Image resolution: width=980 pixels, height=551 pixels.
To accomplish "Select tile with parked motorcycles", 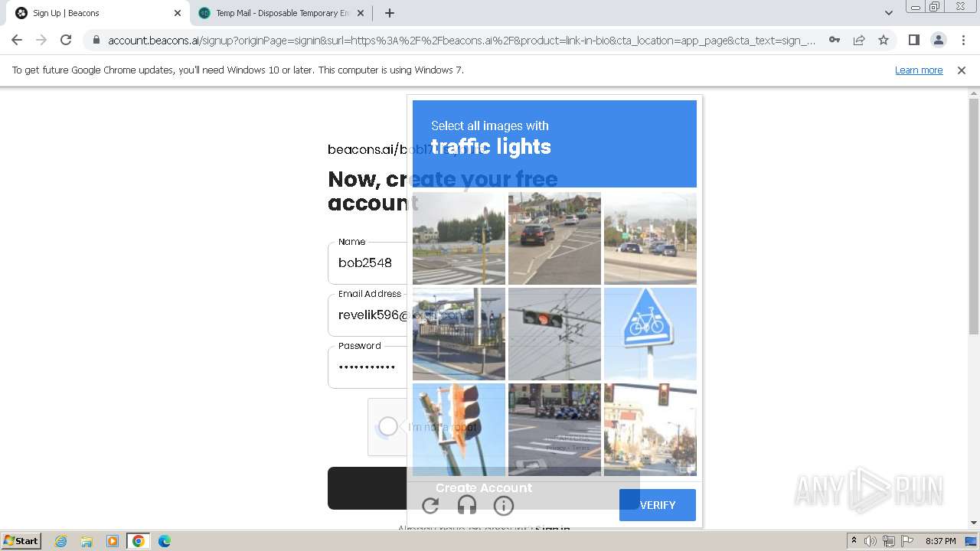I will pyautogui.click(x=554, y=429).
